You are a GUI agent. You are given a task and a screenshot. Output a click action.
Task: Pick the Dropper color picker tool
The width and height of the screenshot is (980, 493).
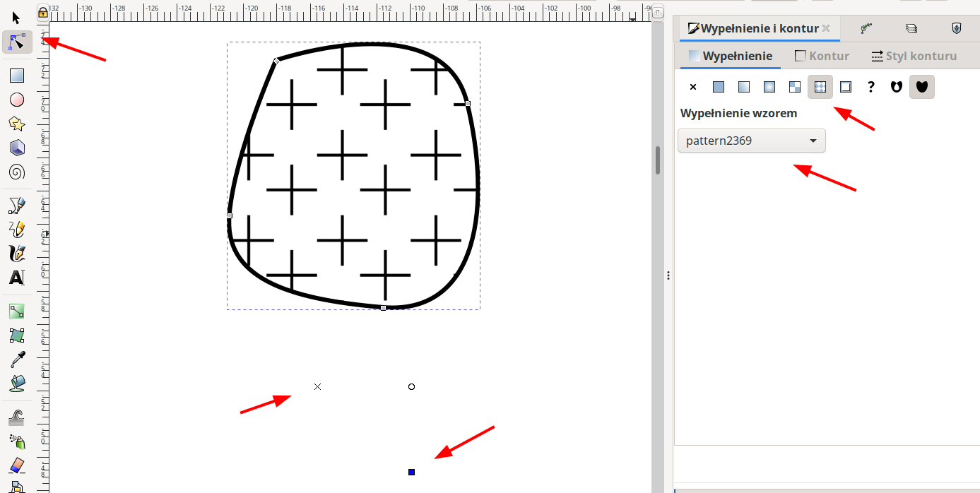click(17, 360)
